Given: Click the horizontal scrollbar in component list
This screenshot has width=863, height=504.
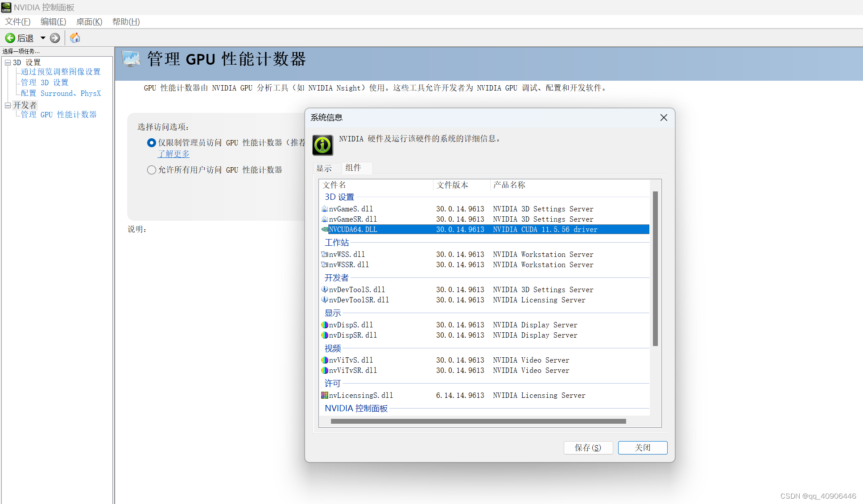Looking at the screenshot, I should tap(478, 421).
